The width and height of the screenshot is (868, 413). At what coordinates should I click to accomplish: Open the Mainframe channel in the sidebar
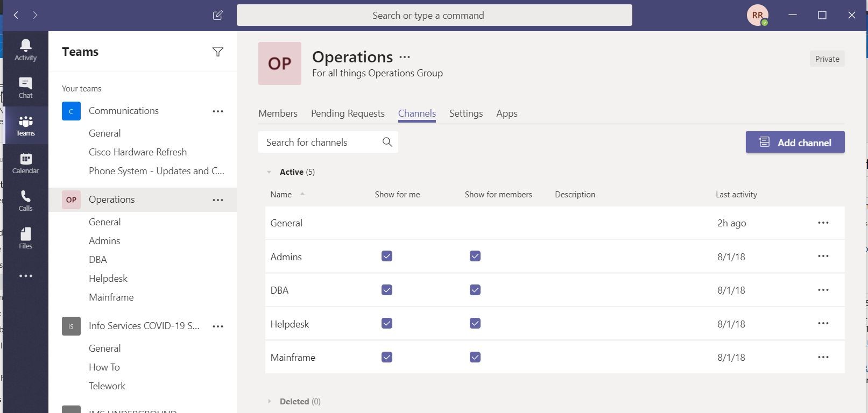(x=111, y=297)
